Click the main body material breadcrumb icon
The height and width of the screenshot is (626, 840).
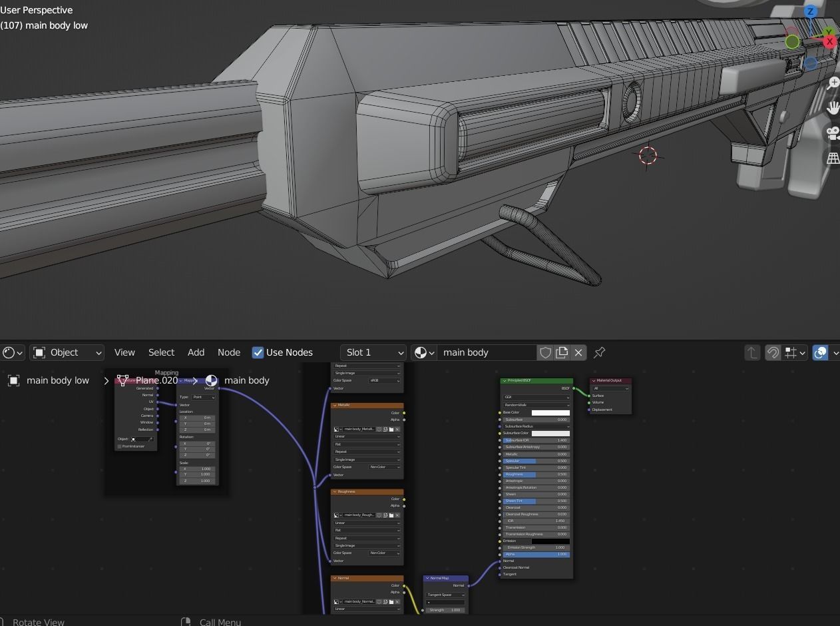[211, 380]
